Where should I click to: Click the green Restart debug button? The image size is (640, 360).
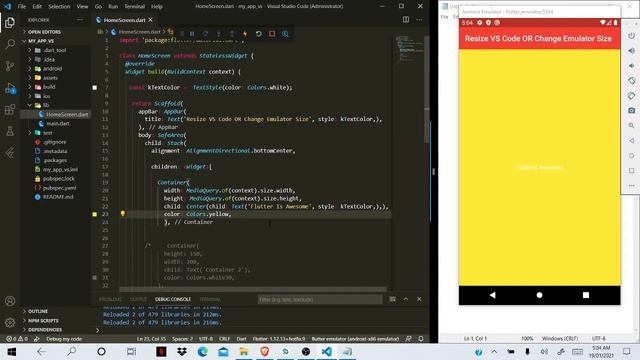(x=259, y=33)
